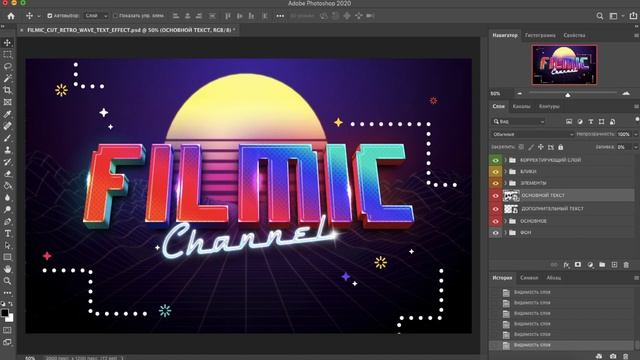Hide the ЭЛЕМЕНТЫ group eye
640x360 pixels.
click(496, 183)
